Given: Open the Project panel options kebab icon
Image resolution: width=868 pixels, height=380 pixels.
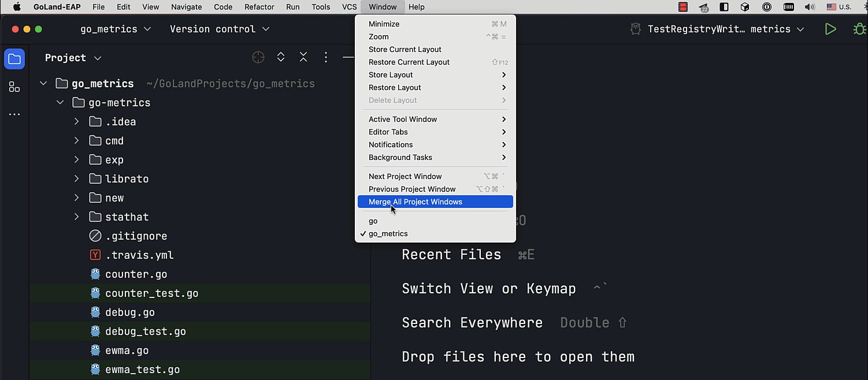Looking at the screenshot, I should click(x=326, y=57).
